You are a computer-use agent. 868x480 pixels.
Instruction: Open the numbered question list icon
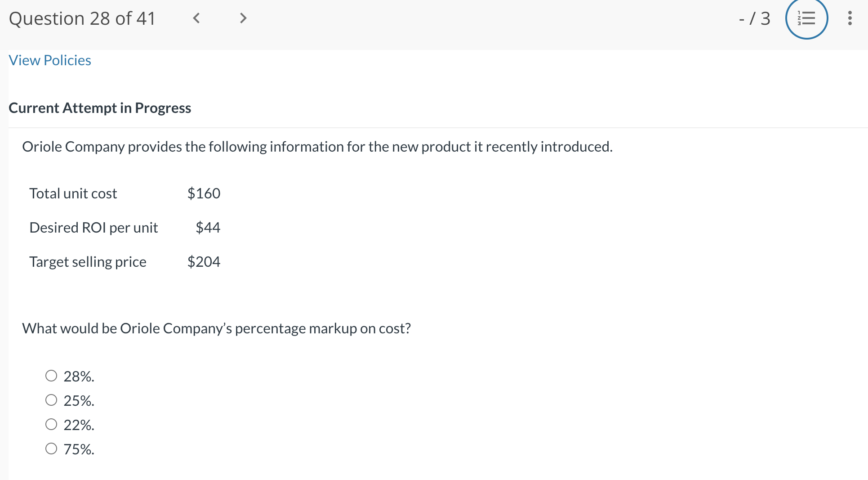pyautogui.click(x=806, y=18)
